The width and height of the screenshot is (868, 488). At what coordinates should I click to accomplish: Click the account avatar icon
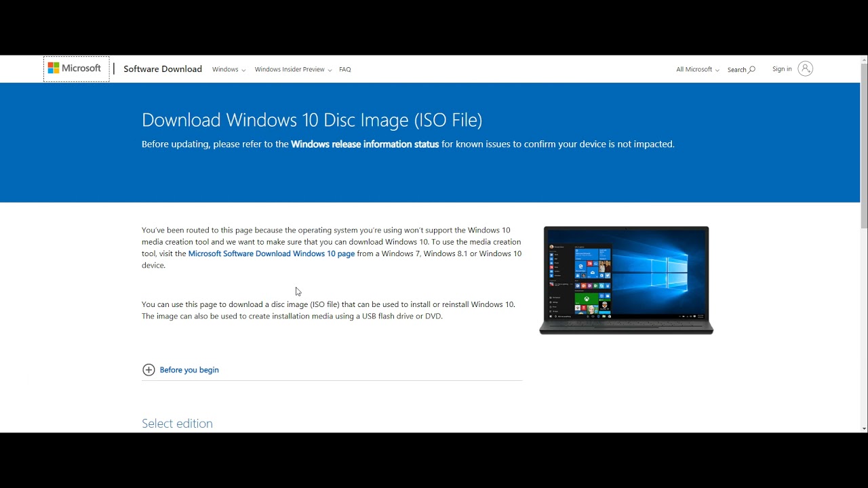[x=805, y=68]
